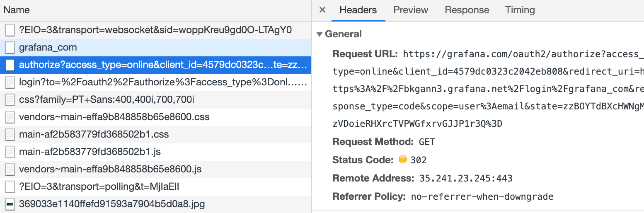Viewport: 644px width, 213px height.
Task: Select the vendors~main-effa9b848858b65e8600.js request
Action: tap(110, 169)
